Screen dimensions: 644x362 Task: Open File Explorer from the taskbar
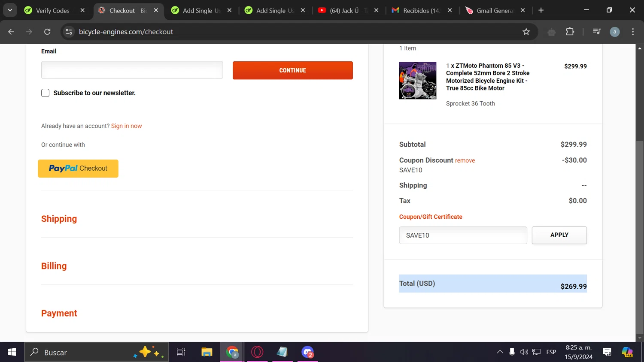click(x=207, y=352)
